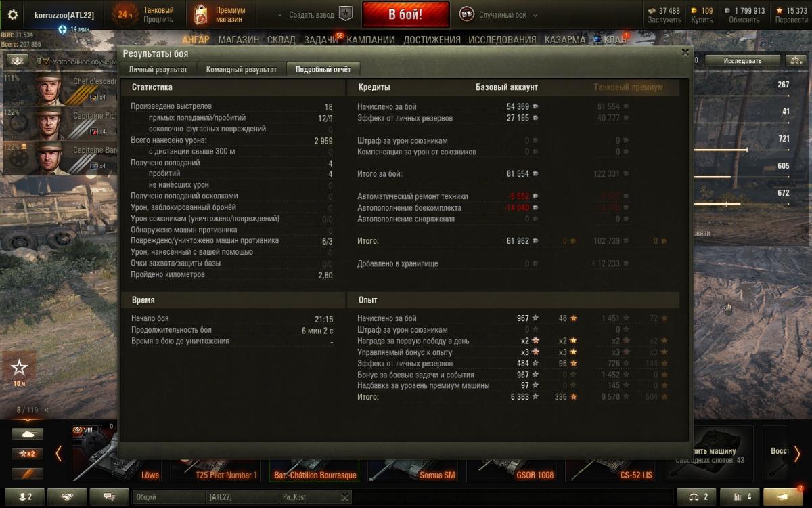Toggle the x2 star bonus filter
Viewport: 812px width, 508px height.
coord(27,454)
